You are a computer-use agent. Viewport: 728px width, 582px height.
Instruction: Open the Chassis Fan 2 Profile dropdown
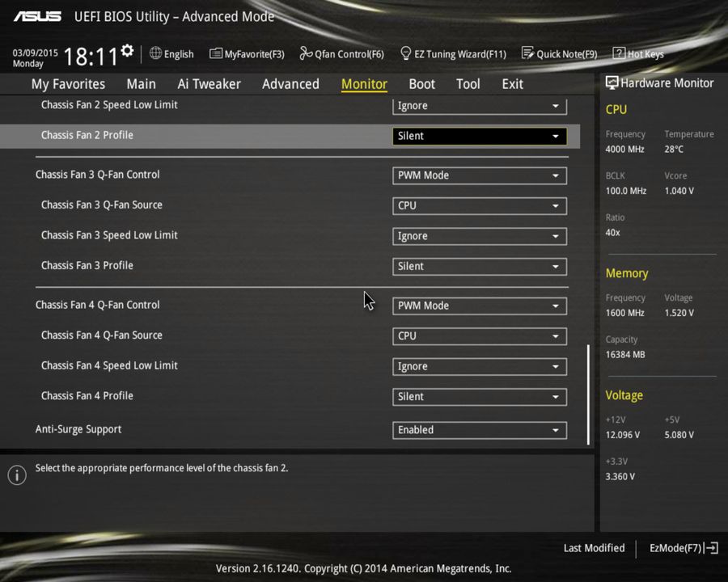tap(479, 135)
